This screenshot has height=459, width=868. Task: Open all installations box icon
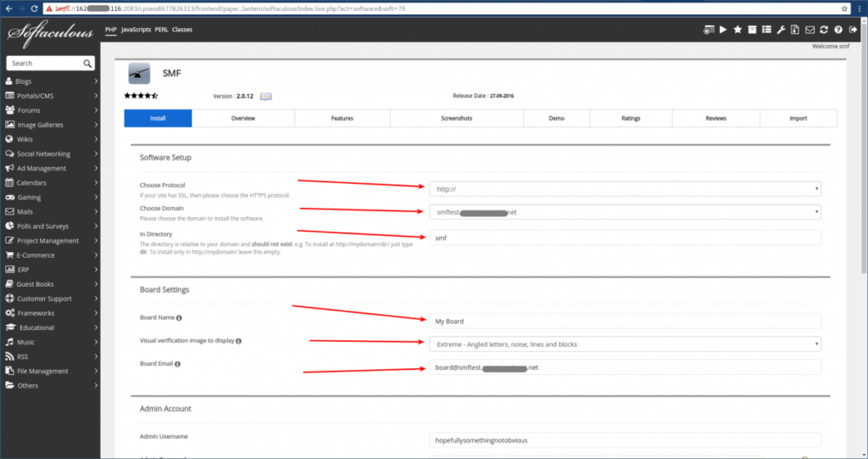(x=752, y=30)
